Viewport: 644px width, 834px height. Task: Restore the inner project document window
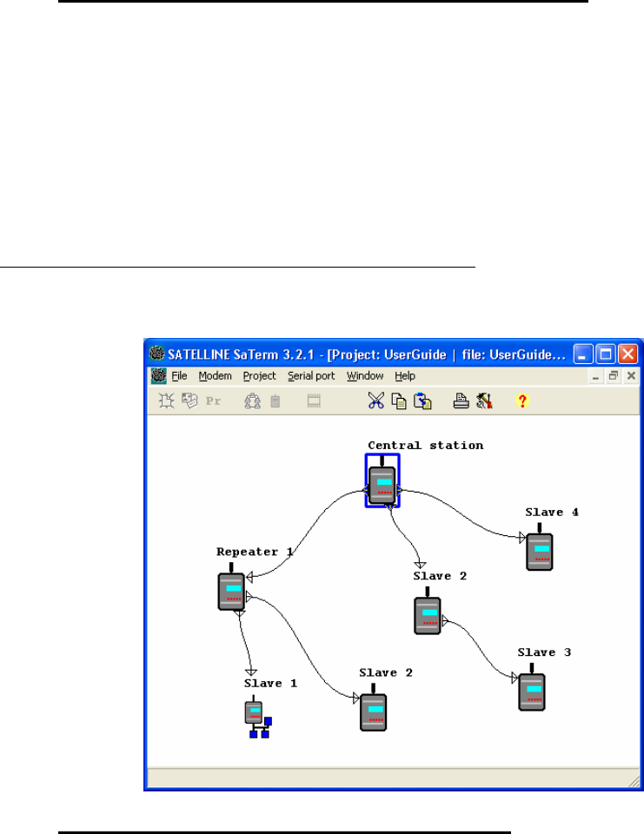(x=613, y=376)
